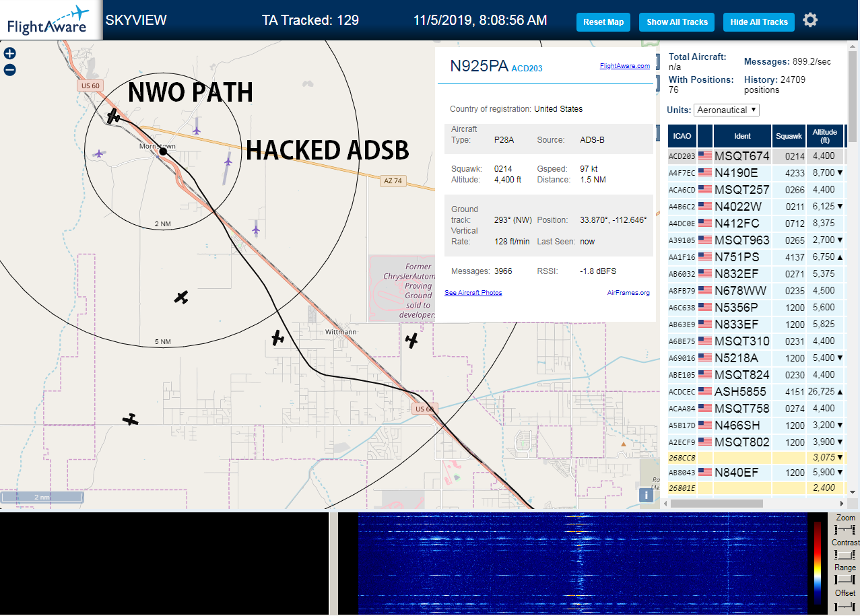Click the N925PA aircraft title

pos(479,66)
